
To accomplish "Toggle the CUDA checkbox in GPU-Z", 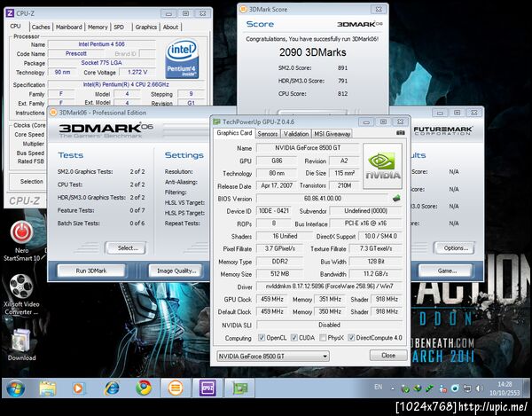I will click(x=293, y=338).
